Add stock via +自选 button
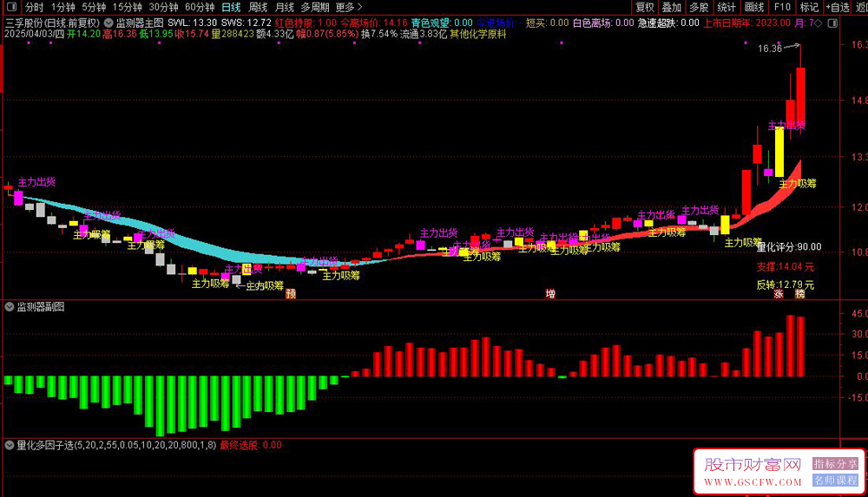 838,7
